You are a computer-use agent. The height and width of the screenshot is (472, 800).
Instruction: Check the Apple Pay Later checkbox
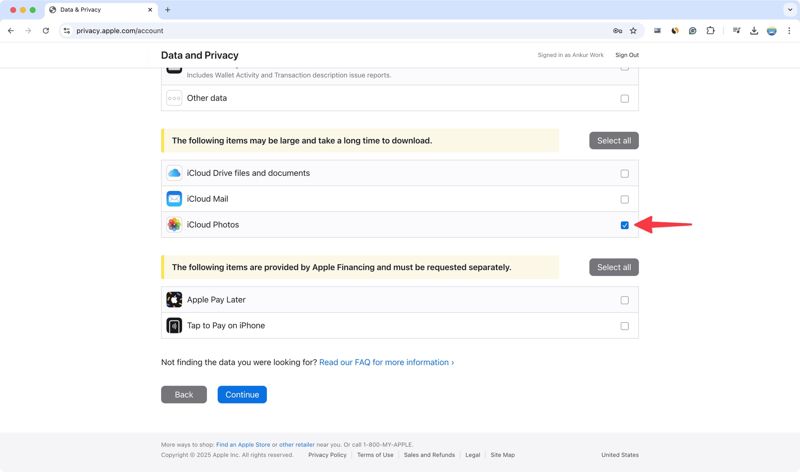click(x=624, y=300)
